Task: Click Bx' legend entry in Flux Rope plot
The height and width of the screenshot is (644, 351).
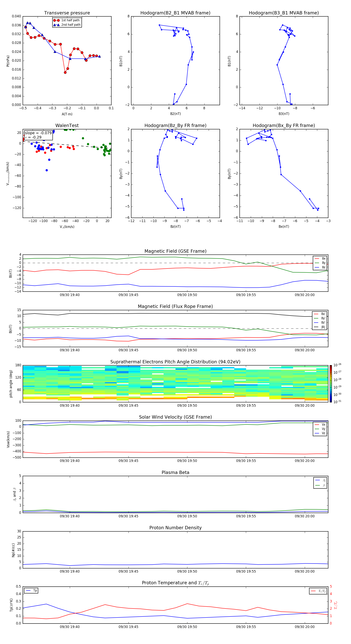Action: click(320, 314)
